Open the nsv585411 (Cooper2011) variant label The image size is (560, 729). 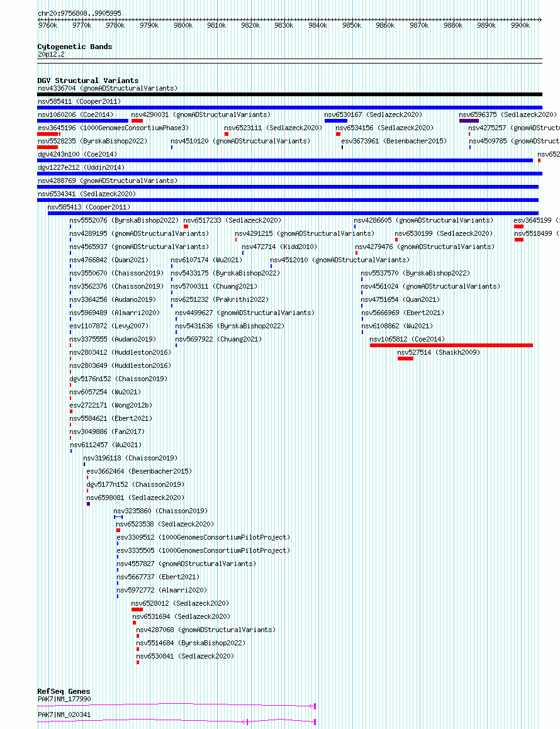click(x=79, y=101)
